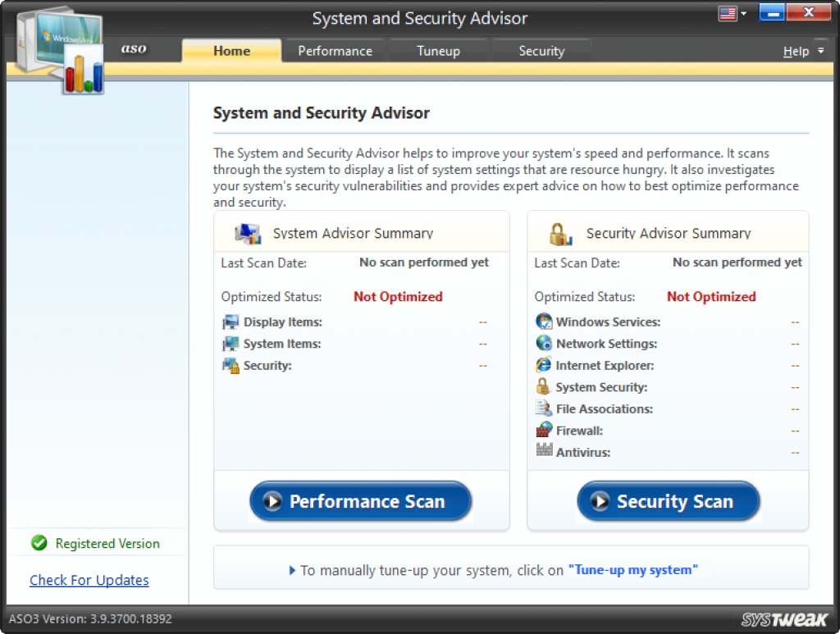Click the System Security padlock icon
Image resolution: width=840 pixels, height=634 pixels.
coord(543,386)
